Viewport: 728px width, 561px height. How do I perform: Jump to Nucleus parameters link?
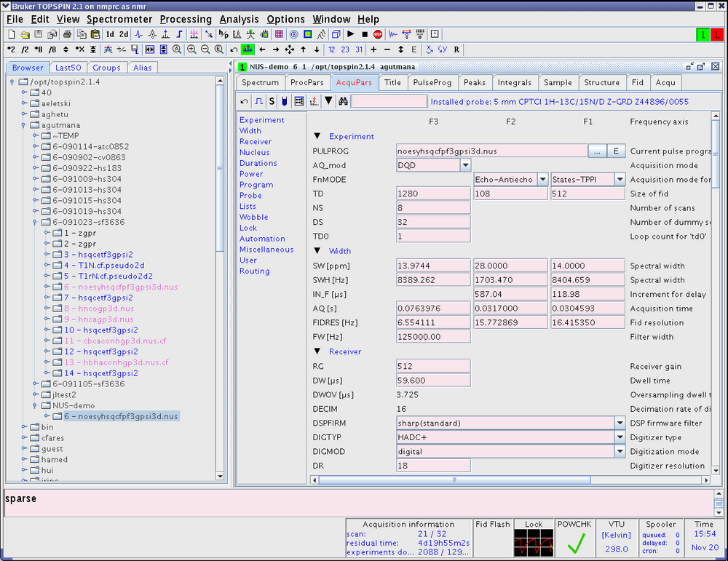(x=255, y=152)
